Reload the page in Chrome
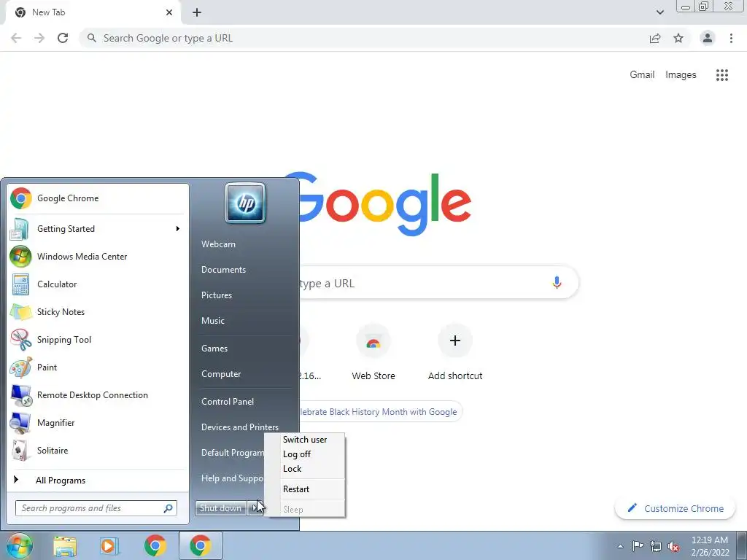Viewport: 747px width, 560px height. point(63,38)
